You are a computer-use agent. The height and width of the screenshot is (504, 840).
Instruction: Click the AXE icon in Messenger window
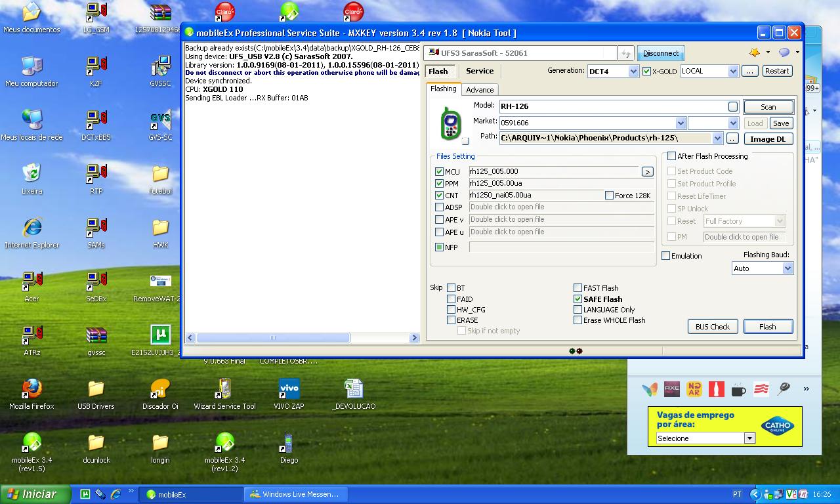(672, 389)
